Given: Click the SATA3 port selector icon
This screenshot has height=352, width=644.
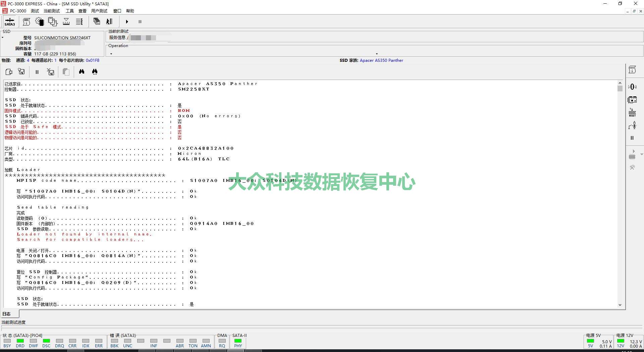Looking at the screenshot, I should [10, 22].
